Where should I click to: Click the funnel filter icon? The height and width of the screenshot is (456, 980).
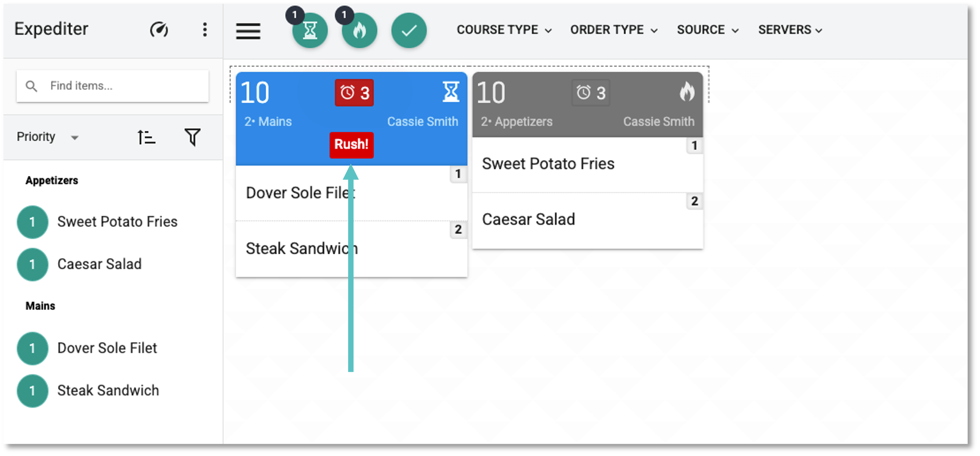(192, 137)
